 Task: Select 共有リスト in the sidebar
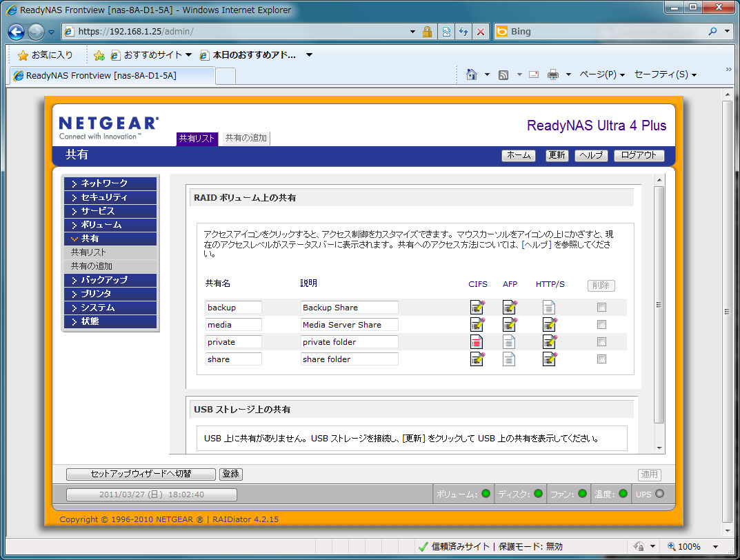tap(89, 252)
